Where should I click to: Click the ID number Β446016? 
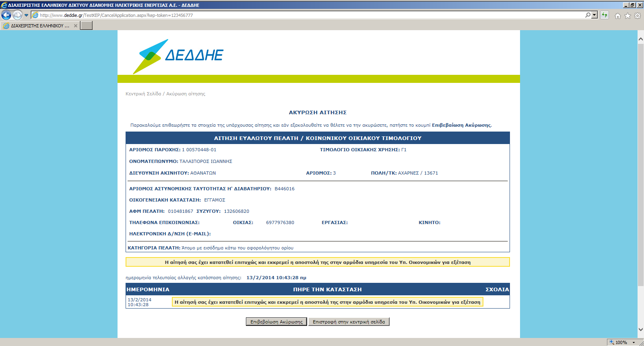285,189
